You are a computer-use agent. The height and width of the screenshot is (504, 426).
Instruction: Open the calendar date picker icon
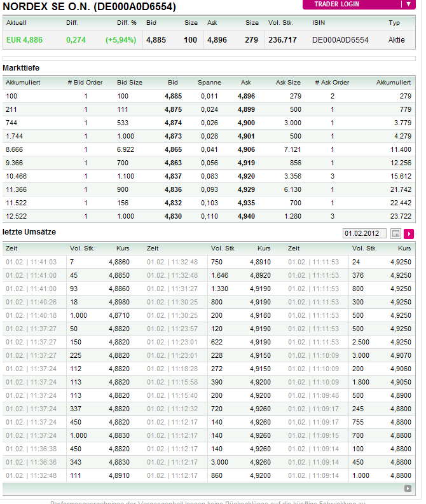click(395, 234)
